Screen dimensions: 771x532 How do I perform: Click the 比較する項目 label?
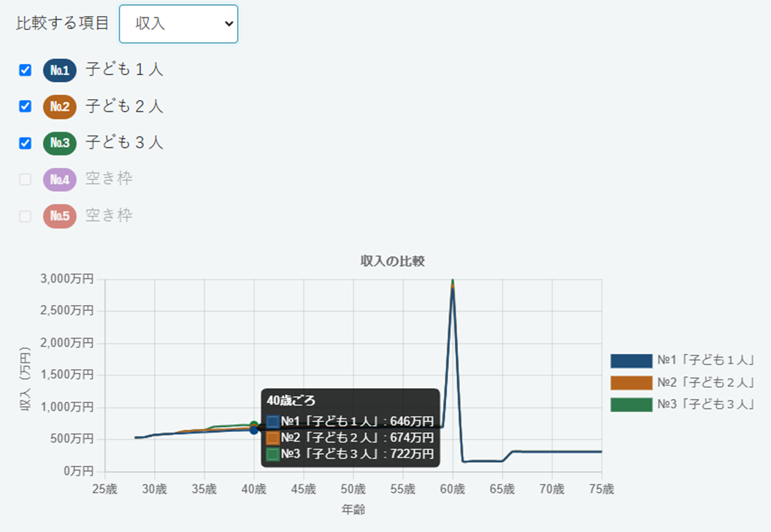[x=63, y=23]
